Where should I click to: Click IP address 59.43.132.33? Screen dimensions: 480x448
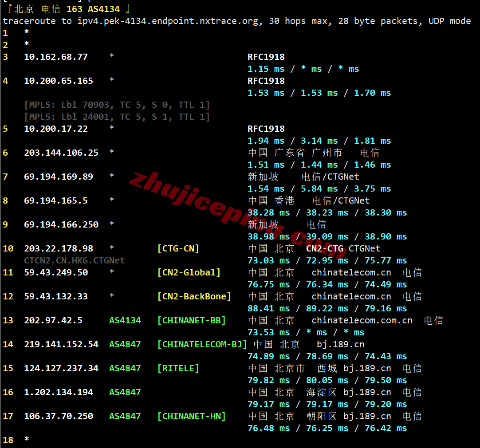[56, 297]
